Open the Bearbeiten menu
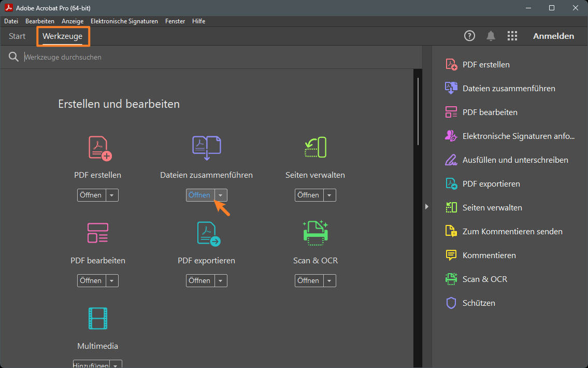Viewport: 588px width, 368px height. point(40,21)
